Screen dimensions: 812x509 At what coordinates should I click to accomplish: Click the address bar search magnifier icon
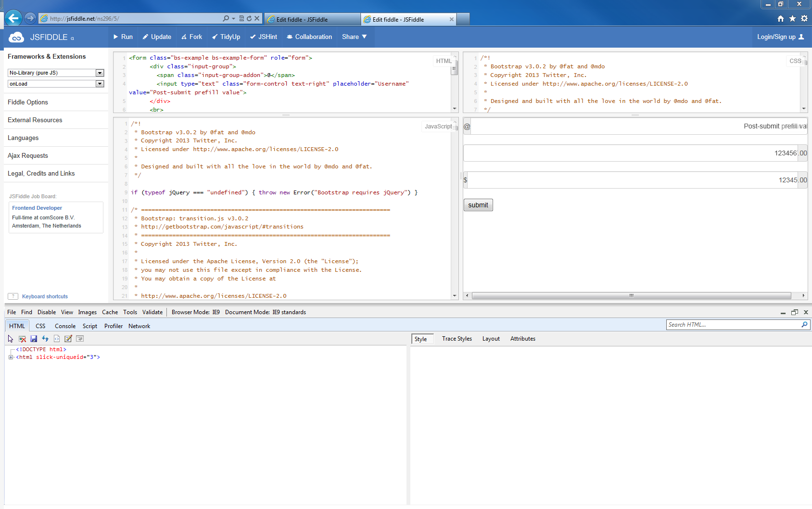click(226, 18)
